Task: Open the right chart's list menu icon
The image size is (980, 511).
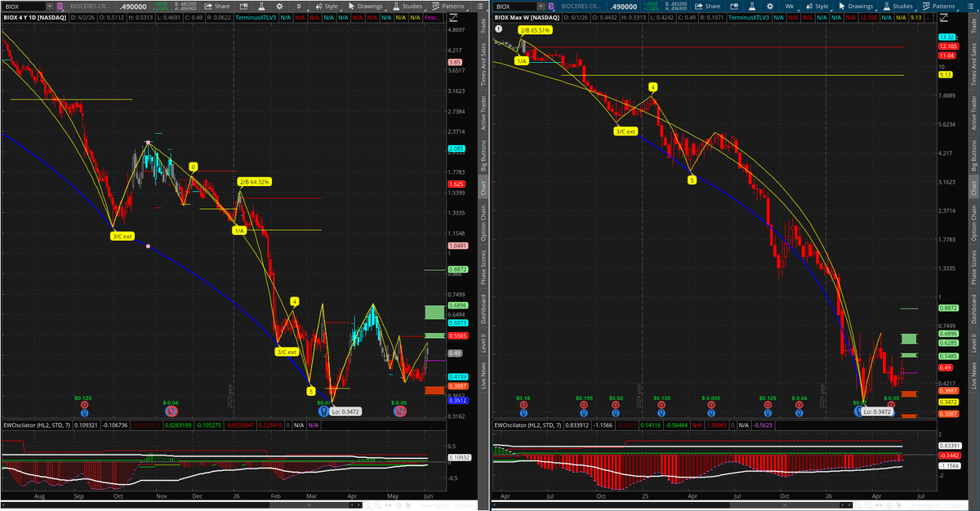Action: coord(969,7)
